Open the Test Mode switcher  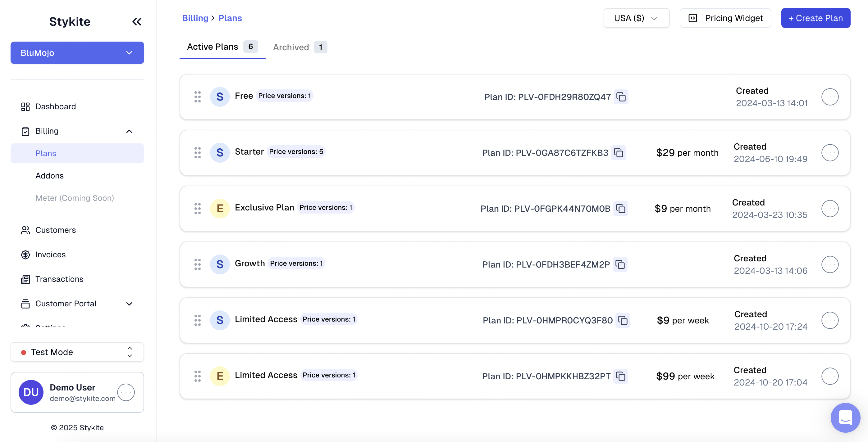click(77, 352)
